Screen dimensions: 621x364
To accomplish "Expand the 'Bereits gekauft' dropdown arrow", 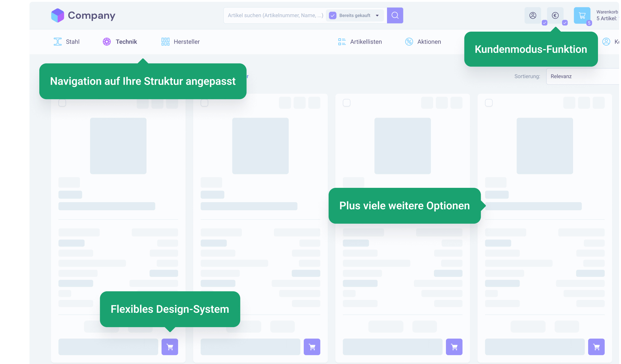I will [377, 15].
